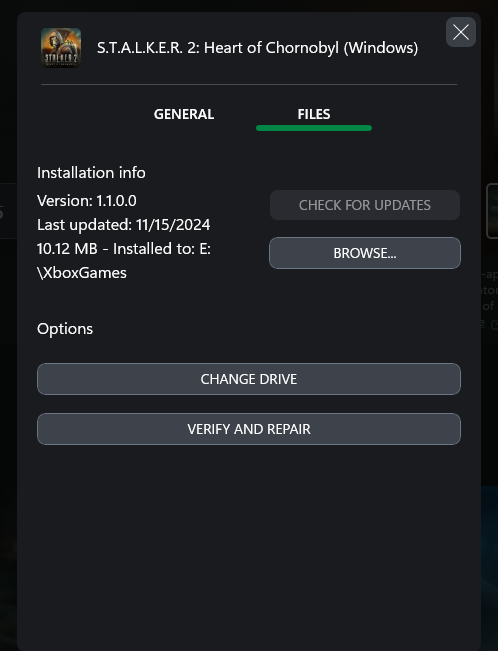Start VERIFY AND REPAIR
498x651 pixels.
coord(249,429)
